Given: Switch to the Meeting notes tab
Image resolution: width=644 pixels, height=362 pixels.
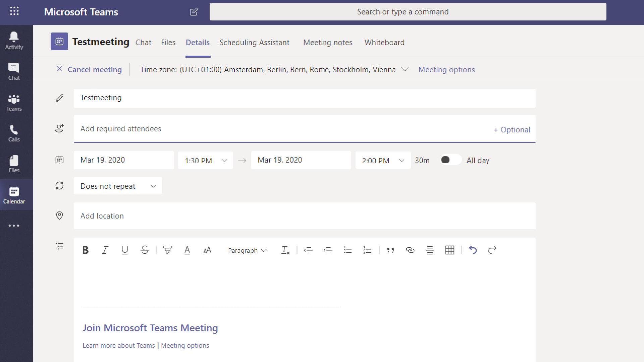Looking at the screenshot, I should click(327, 42).
